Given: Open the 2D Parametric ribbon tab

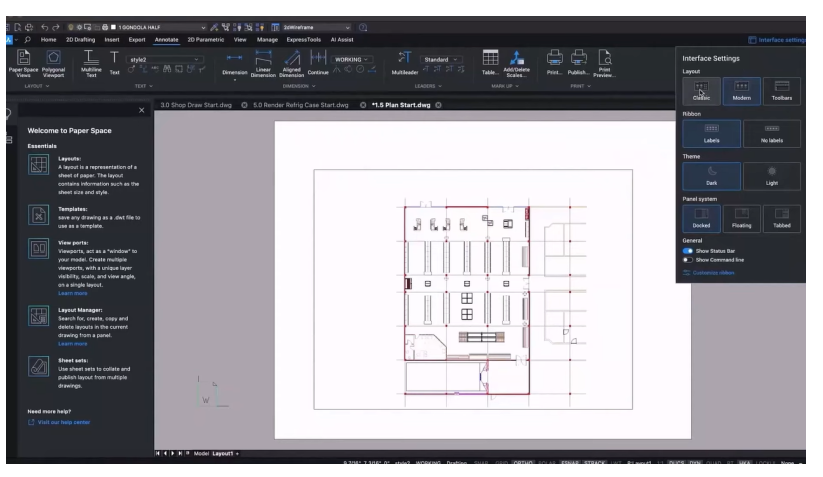Looking at the screenshot, I should click(204, 39).
